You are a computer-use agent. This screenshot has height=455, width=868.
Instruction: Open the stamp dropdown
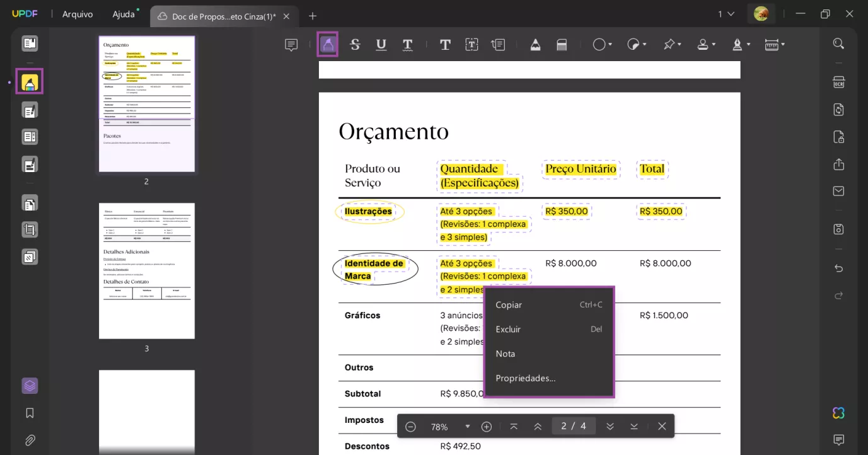point(707,45)
